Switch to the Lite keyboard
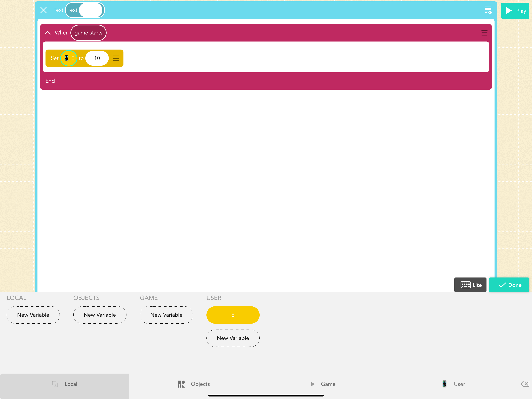Viewport: 532px width, 399px height. click(470, 285)
